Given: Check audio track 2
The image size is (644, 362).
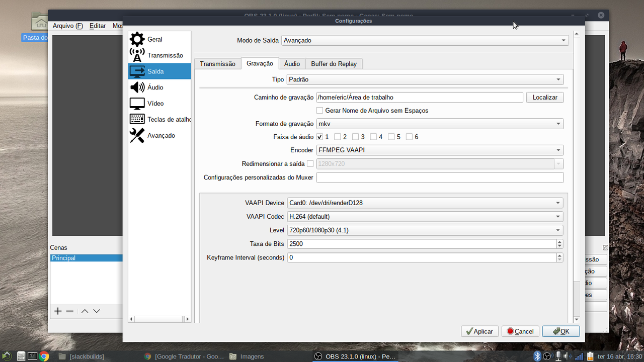Looking at the screenshot, I should click(x=338, y=137).
